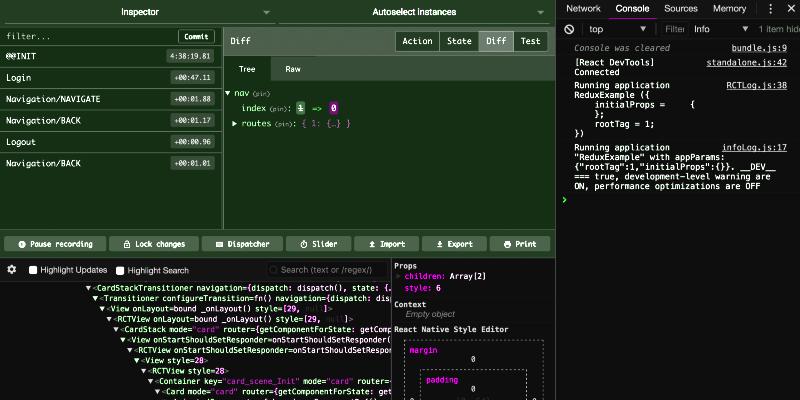Image resolution: width=800 pixels, height=400 pixels.
Task: Clear console using the circle-slash icon
Action: coord(570,29)
